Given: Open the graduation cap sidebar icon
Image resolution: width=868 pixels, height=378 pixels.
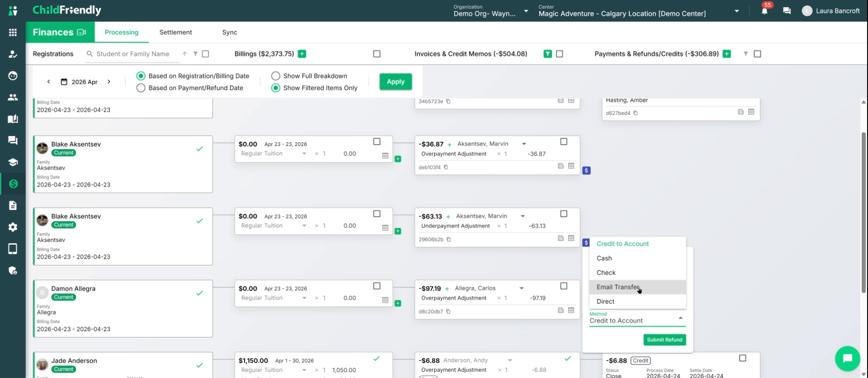Looking at the screenshot, I should click(x=13, y=162).
